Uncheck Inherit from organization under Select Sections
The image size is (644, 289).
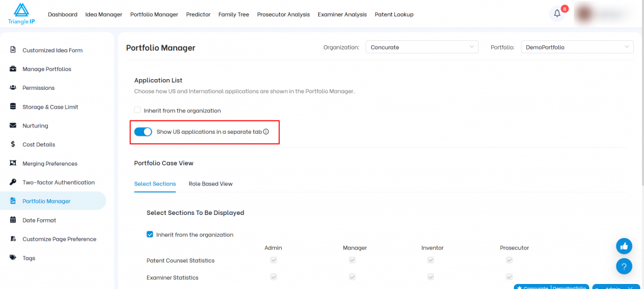point(150,234)
